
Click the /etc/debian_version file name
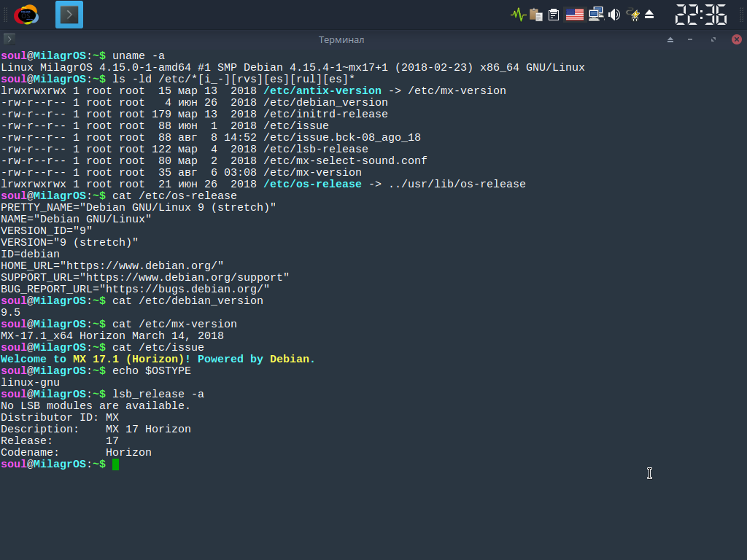(x=326, y=102)
